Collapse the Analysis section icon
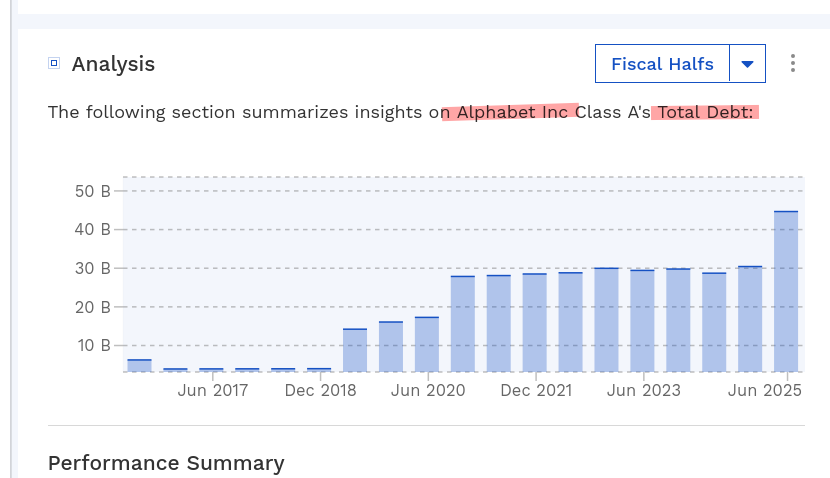This screenshot has width=830, height=478. (54, 64)
